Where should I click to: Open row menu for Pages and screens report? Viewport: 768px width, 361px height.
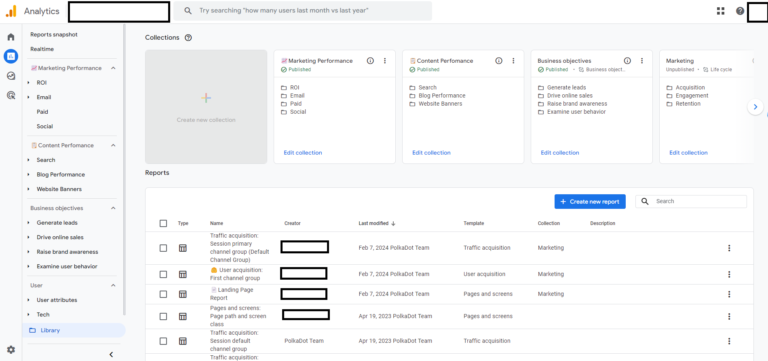tap(729, 316)
